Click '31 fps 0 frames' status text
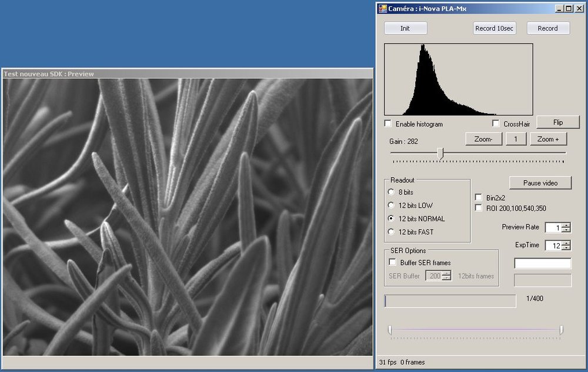This screenshot has height=372, width=588. (x=402, y=362)
